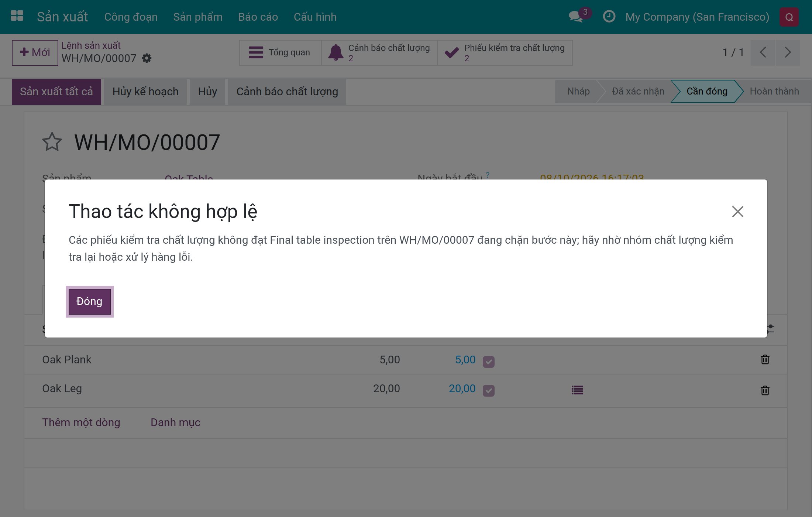Screen dimensions: 812x517
Task: Open column options adjust icon
Action: [x=770, y=329]
